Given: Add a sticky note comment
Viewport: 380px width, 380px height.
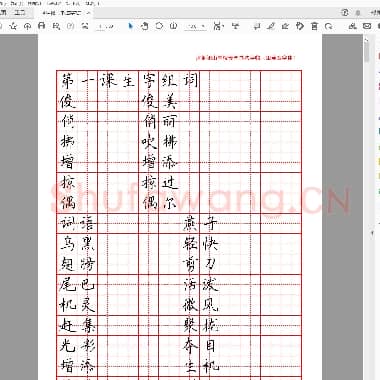Looking at the screenshot, I should click(x=257, y=26).
